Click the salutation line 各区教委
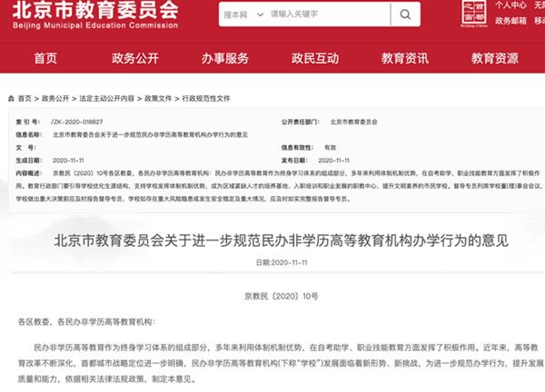 [x=86, y=322]
